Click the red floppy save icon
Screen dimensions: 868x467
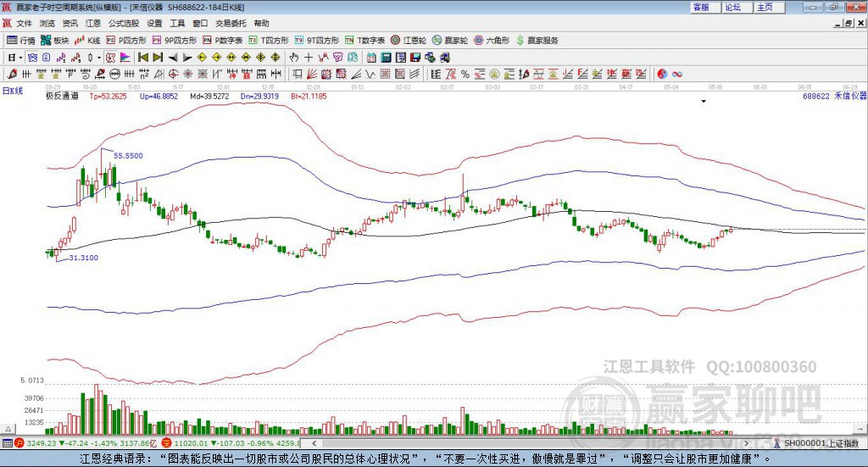pyautogui.click(x=415, y=58)
